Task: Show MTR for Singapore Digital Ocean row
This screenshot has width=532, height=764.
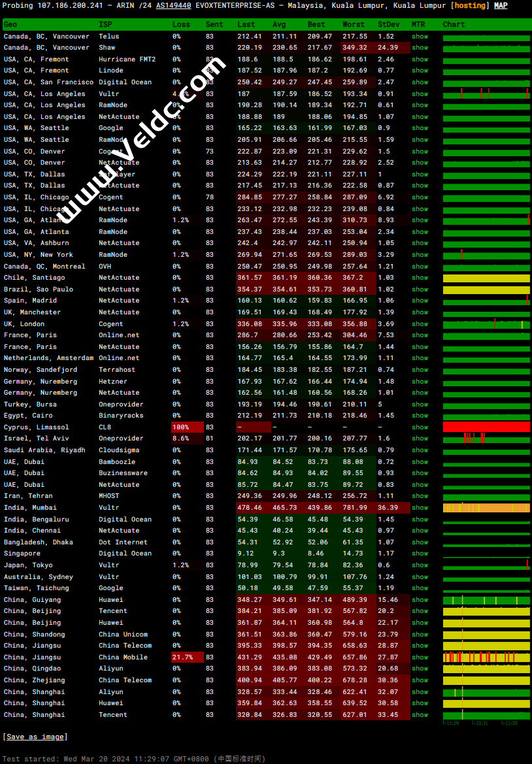Action: coord(420,553)
